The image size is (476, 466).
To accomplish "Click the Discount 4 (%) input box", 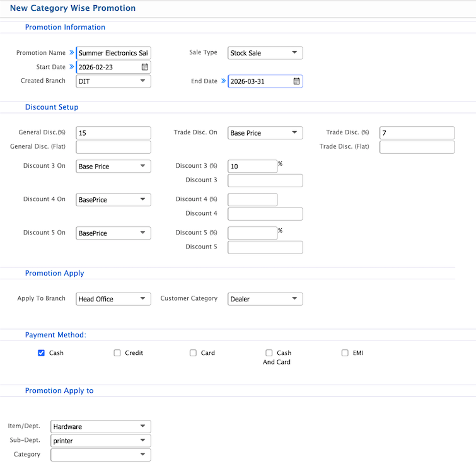I will (252, 200).
